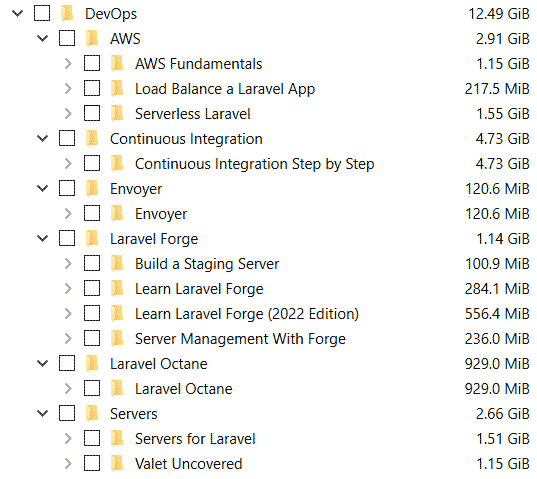537x479 pixels.
Task: Click the expanded Continuous Integration parent folder icon
Action: [x=92, y=139]
